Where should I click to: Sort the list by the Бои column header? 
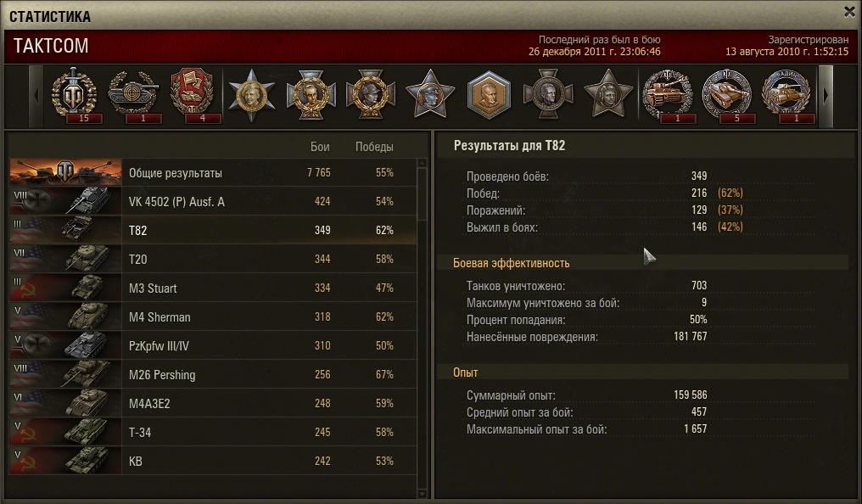point(320,147)
